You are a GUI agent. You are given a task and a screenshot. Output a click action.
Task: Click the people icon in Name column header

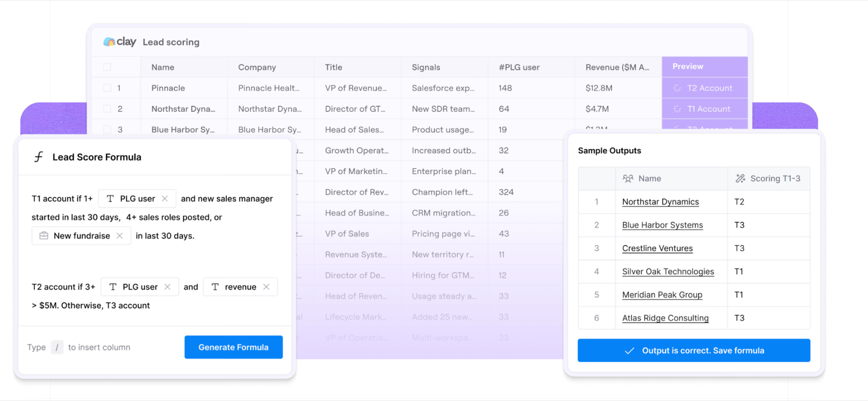(x=628, y=179)
